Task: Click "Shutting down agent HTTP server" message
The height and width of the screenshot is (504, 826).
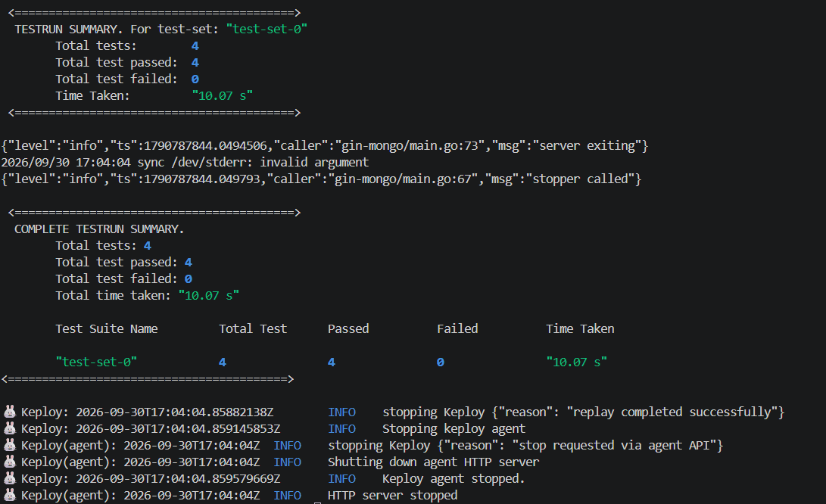Action: tap(434, 462)
